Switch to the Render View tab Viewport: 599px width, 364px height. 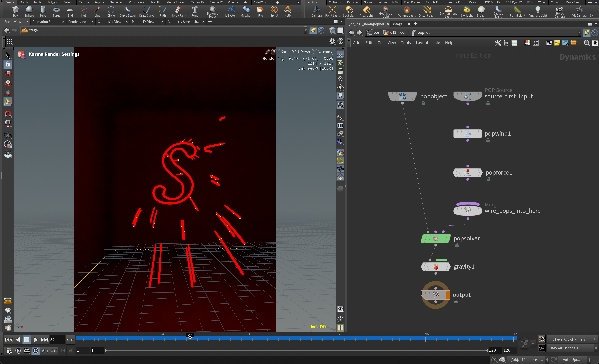77,22
